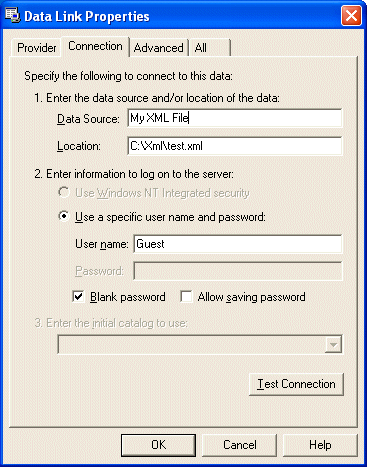Uncheck the Blank password checkbox
The height and width of the screenshot is (467, 367).
78,297
